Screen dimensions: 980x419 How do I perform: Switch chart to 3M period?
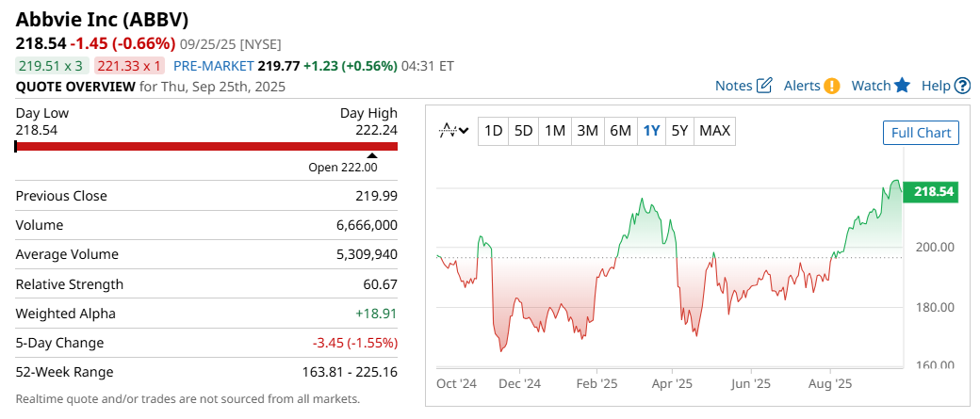click(x=587, y=131)
